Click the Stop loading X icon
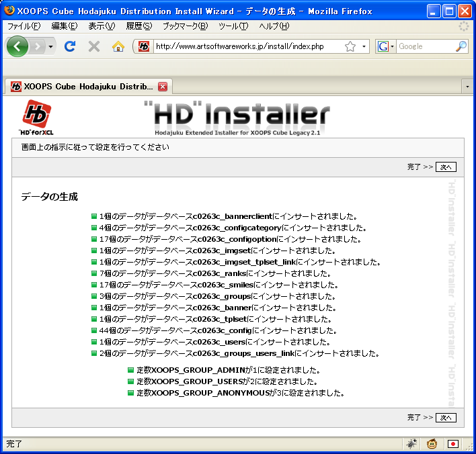This screenshot has width=476, height=454. [x=93, y=46]
